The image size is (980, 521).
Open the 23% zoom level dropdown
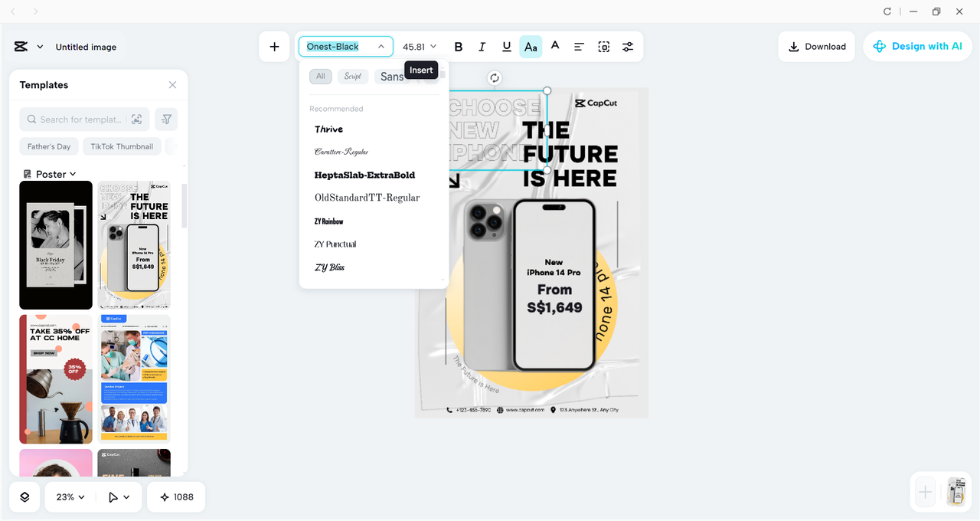click(x=70, y=497)
